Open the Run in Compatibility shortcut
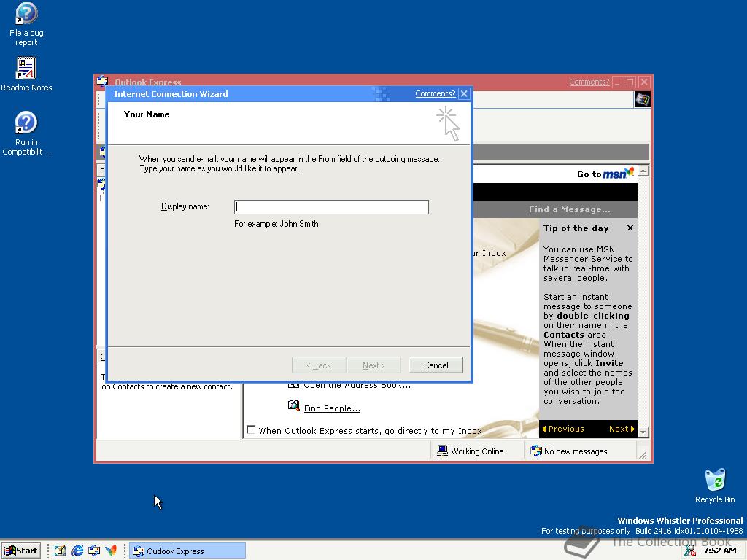The image size is (747, 560). pyautogui.click(x=26, y=133)
